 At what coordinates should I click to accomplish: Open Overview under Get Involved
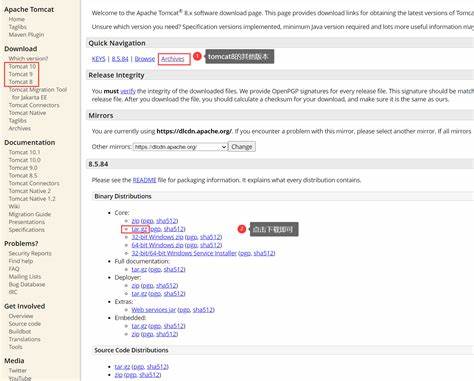(21, 316)
